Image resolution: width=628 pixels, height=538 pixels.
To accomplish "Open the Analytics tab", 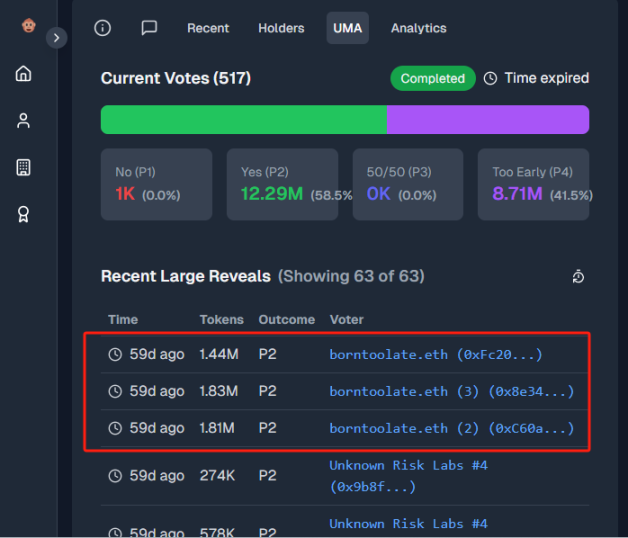I will pyautogui.click(x=418, y=28).
